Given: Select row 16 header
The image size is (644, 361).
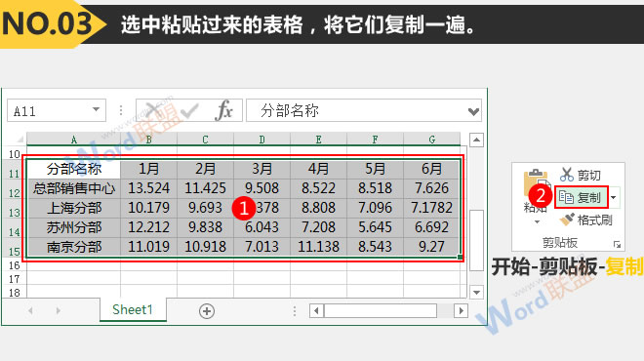Looking at the screenshot, I should (15, 265).
